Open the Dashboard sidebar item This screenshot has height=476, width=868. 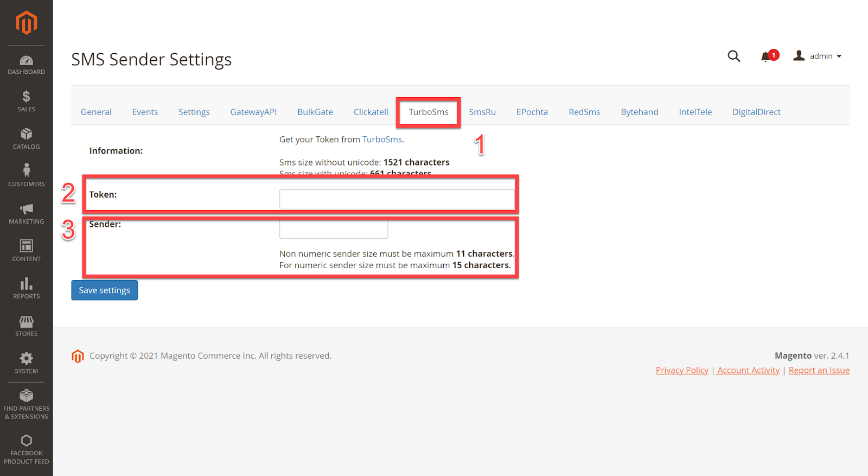click(26, 65)
